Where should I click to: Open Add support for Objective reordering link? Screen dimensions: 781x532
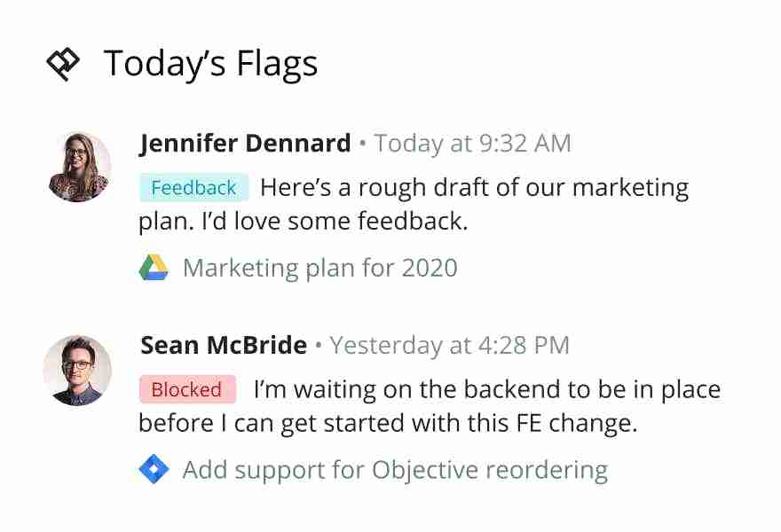click(x=395, y=470)
